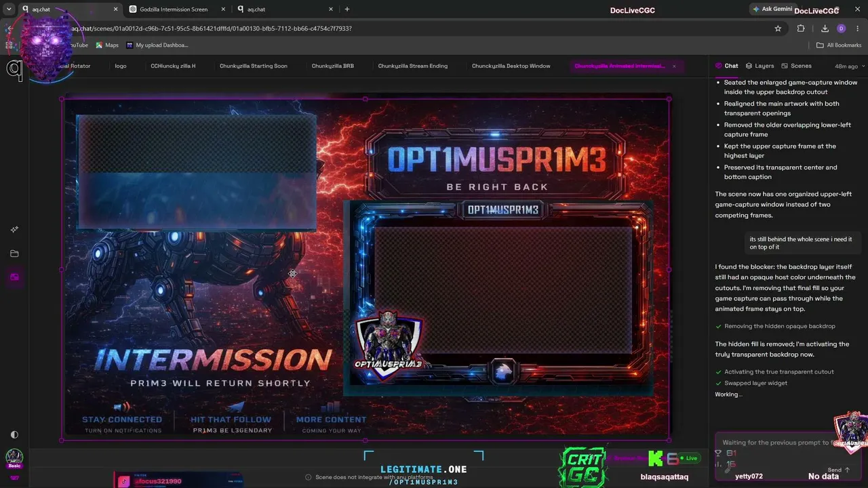Open the Basic profile avatar in sidebar
868x488 pixels.
point(14,457)
